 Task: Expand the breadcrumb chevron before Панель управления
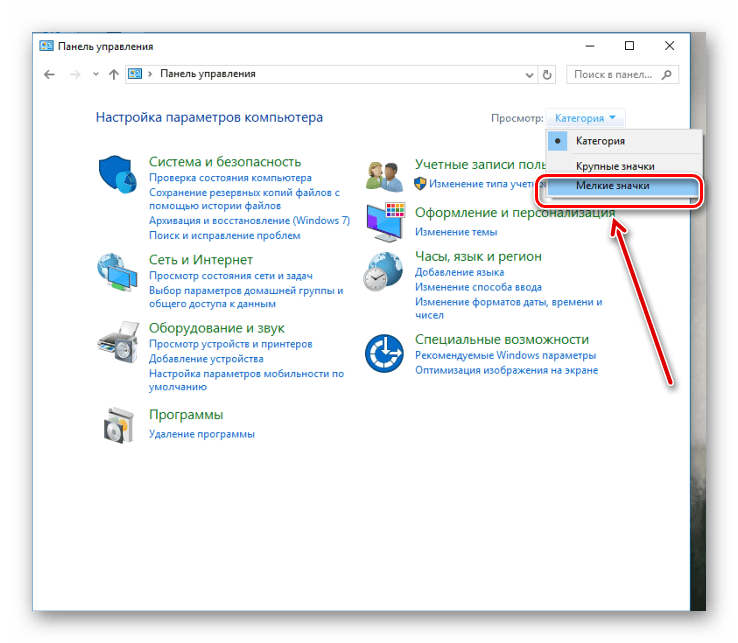click(150, 74)
